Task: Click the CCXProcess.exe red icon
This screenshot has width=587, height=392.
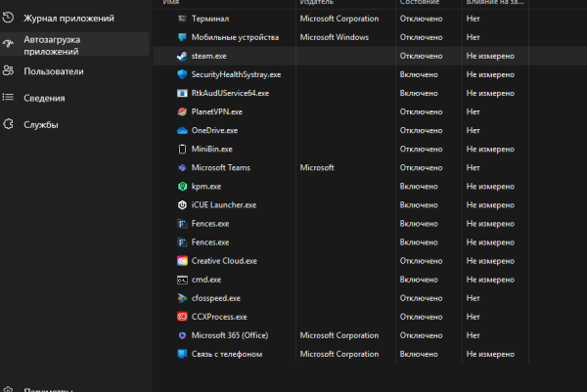Action: (182, 317)
